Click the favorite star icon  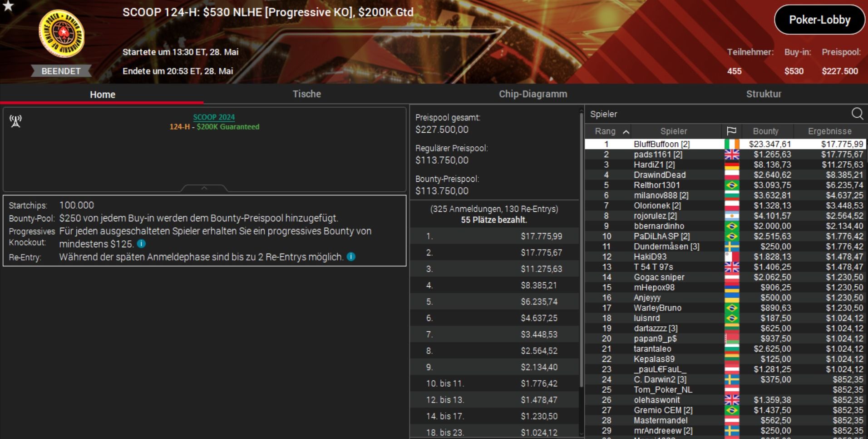pos(8,5)
